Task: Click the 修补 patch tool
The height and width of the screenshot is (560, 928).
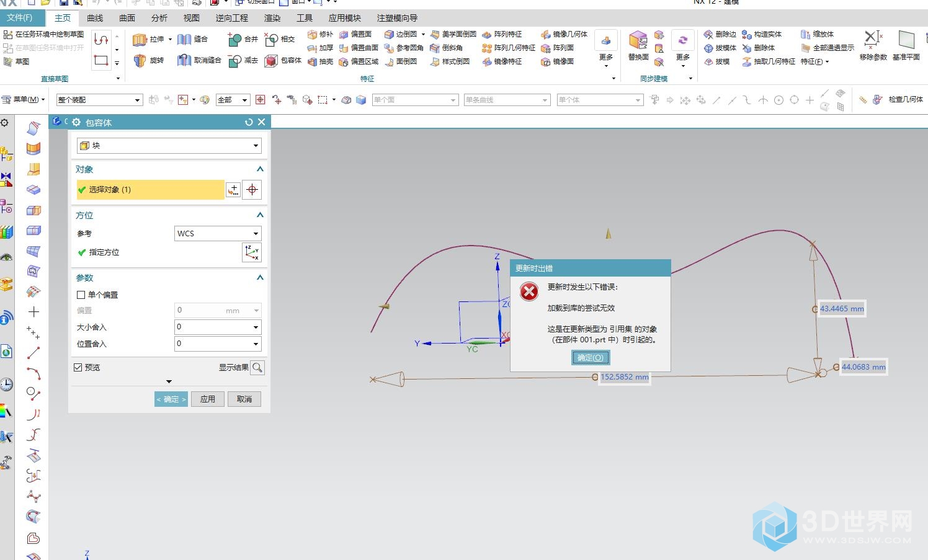Action: coord(319,34)
